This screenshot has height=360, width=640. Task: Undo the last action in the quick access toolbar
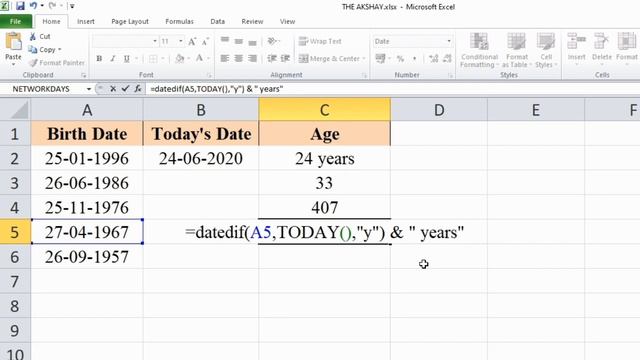33,6
